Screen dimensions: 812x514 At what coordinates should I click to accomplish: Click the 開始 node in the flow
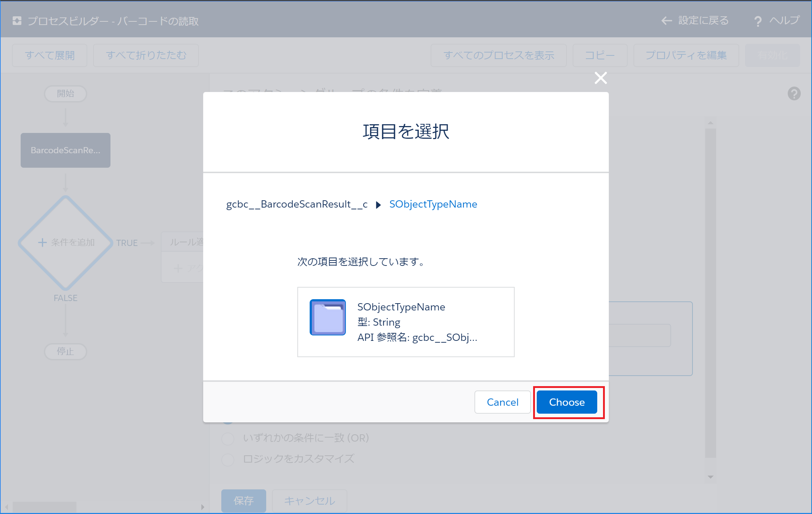click(65, 94)
